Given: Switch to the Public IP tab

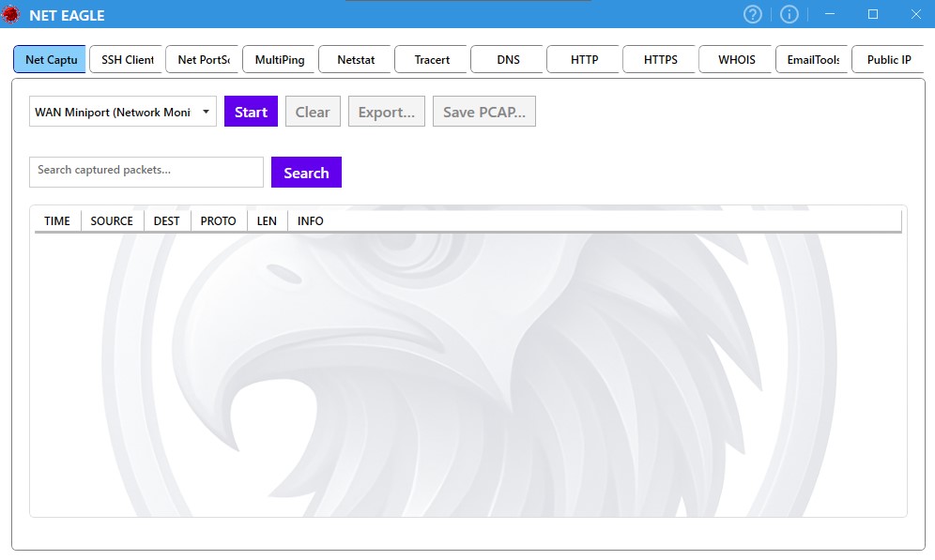Looking at the screenshot, I should [888, 59].
